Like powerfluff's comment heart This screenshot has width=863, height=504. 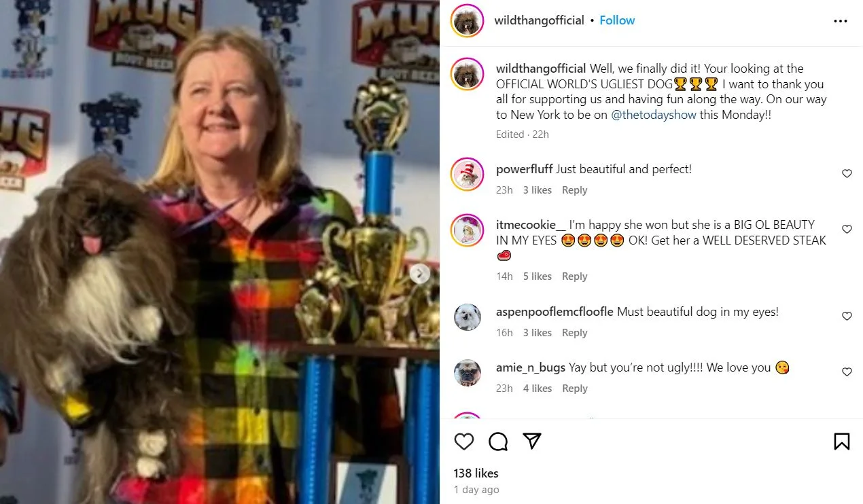click(x=847, y=174)
